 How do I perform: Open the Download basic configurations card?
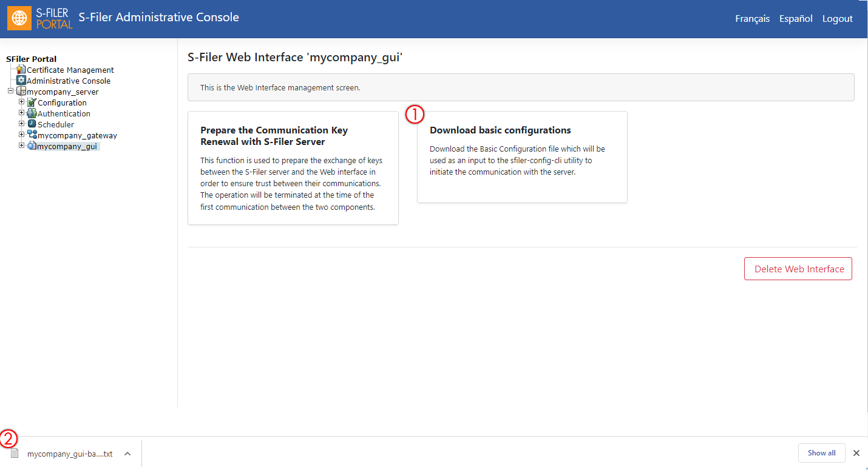(x=522, y=157)
